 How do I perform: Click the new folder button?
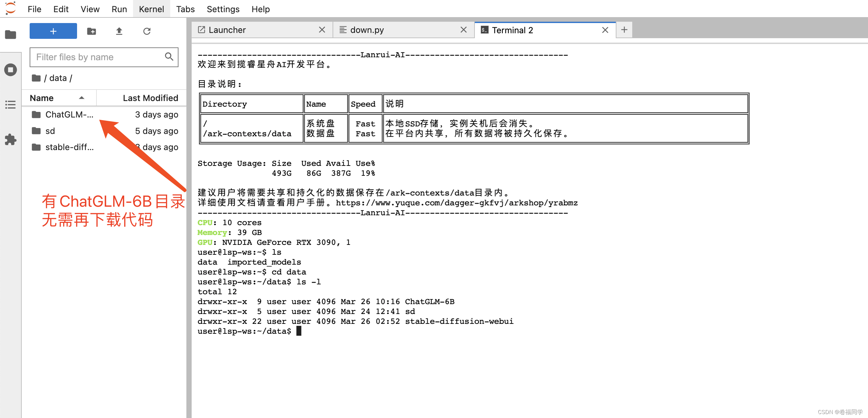91,31
